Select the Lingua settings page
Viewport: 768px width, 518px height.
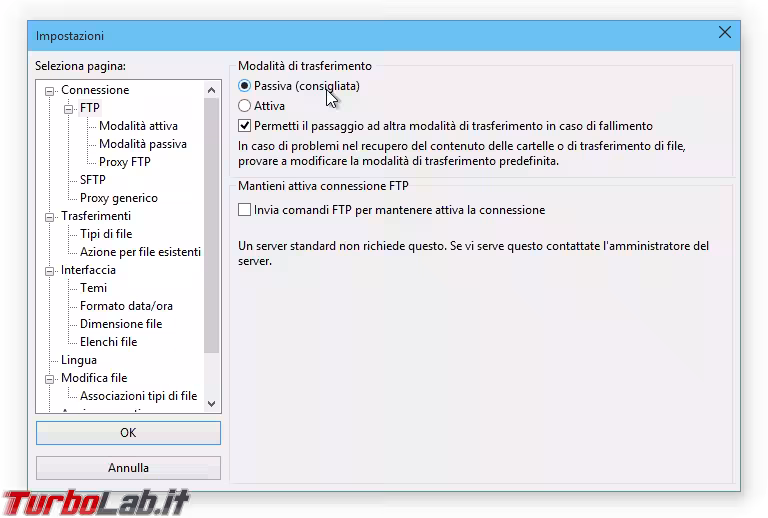click(78, 360)
